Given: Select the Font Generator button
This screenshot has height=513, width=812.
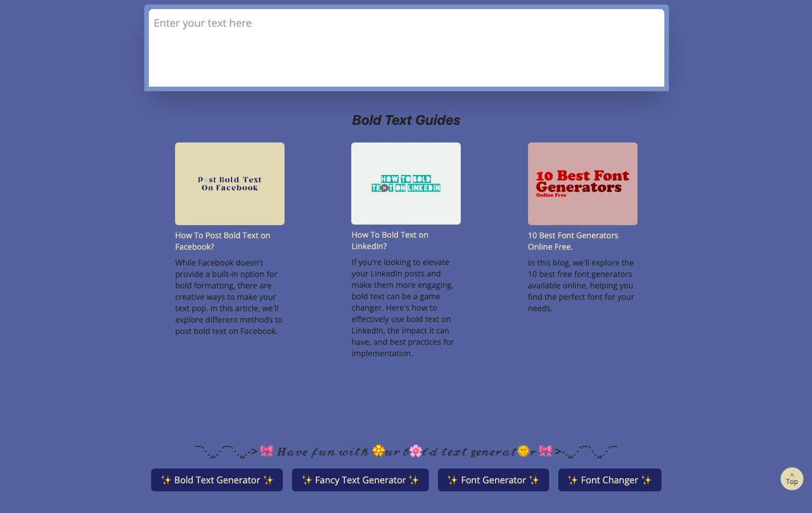Looking at the screenshot, I should (493, 480).
